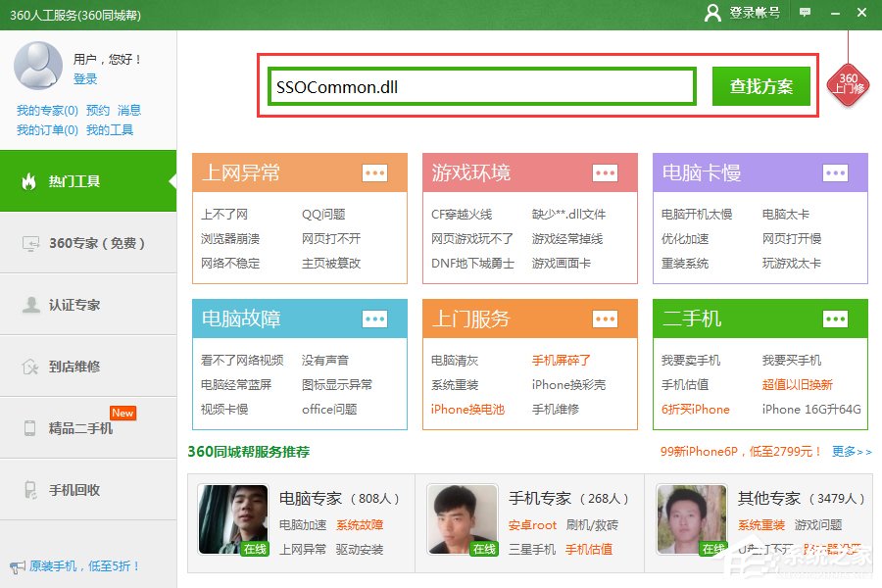Open more options on the 游戏环境 card
The height and width of the screenshot is (588, 882).
click(606, 172)
